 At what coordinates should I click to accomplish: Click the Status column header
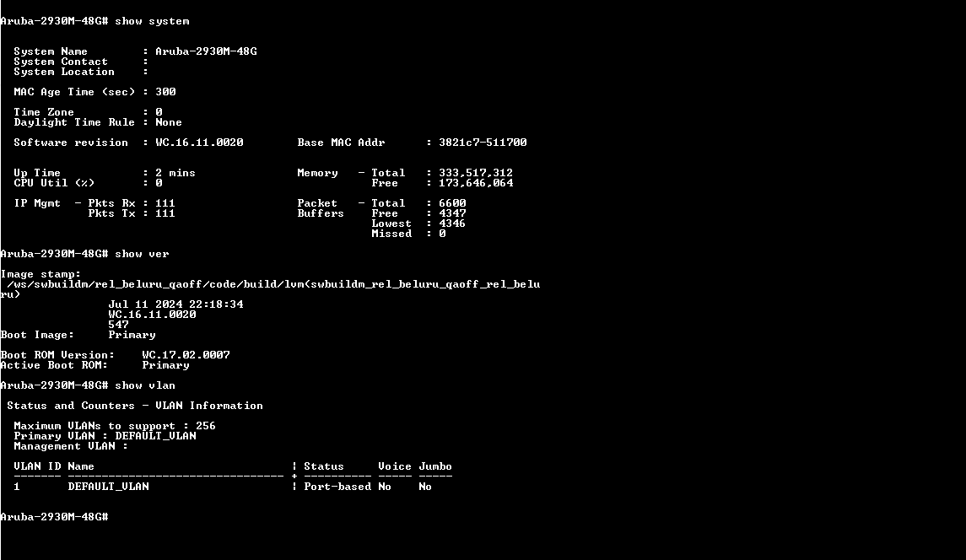tap(323, 466)
